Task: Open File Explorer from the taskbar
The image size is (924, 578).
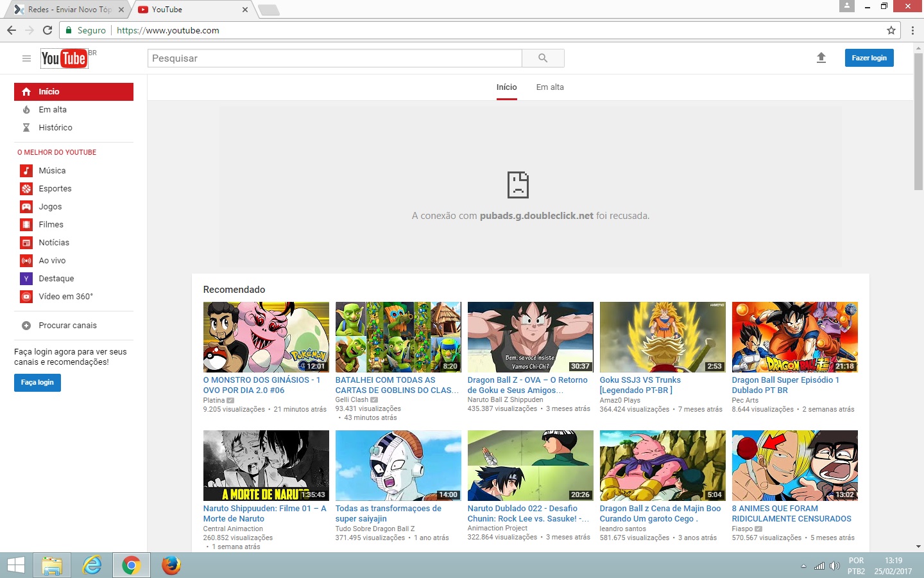Action: click(52, 565)
